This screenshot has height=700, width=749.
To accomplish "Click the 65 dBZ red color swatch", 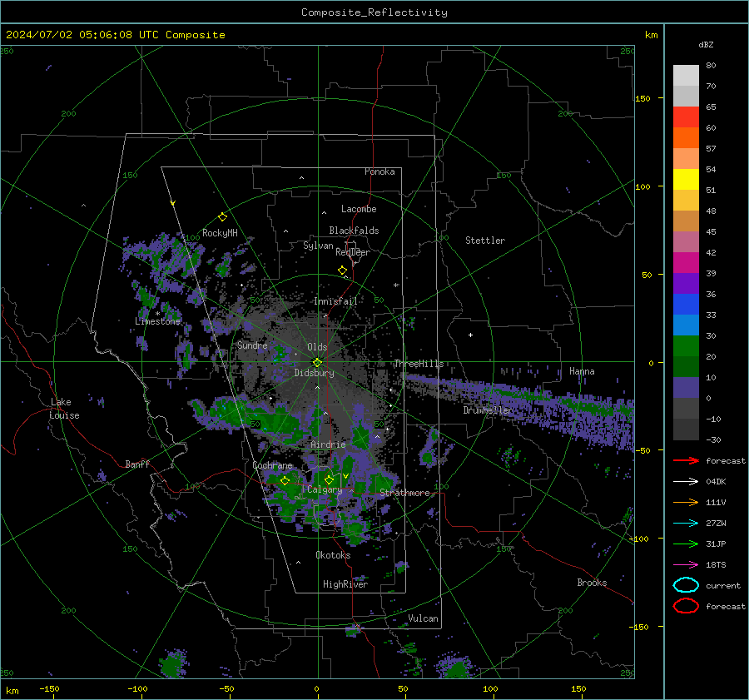I will (686, 117).
